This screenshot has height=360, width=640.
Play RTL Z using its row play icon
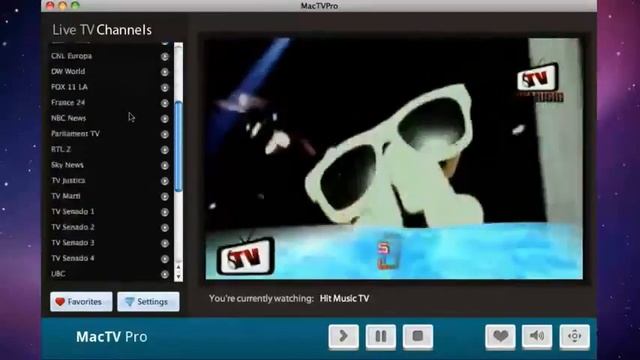tap(164, 150)
